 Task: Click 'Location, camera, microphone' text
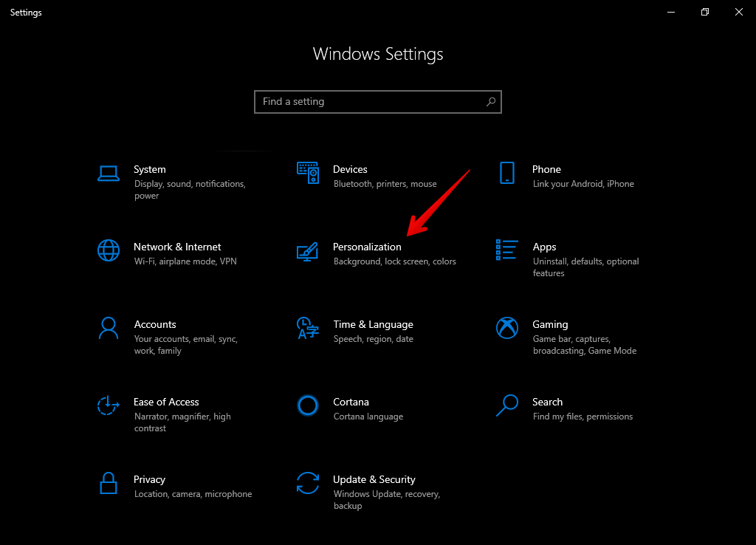[193, 494]
